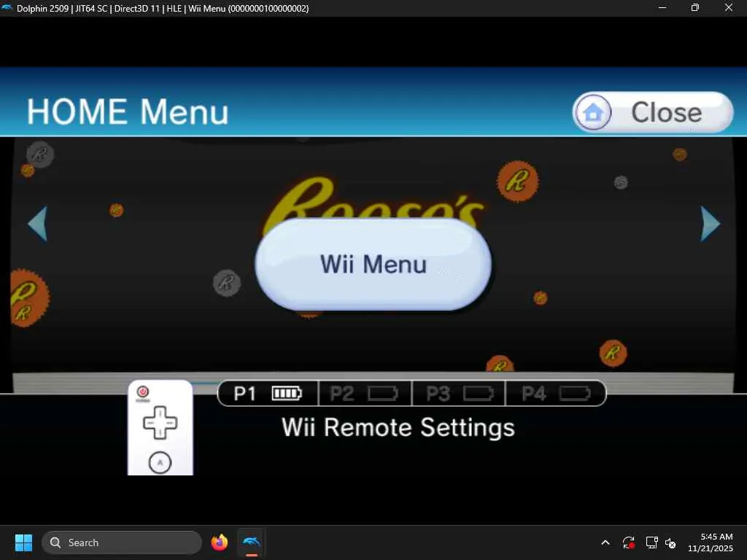Minimize the Dolphin window
747x560 pixels.
coord(662,7)
